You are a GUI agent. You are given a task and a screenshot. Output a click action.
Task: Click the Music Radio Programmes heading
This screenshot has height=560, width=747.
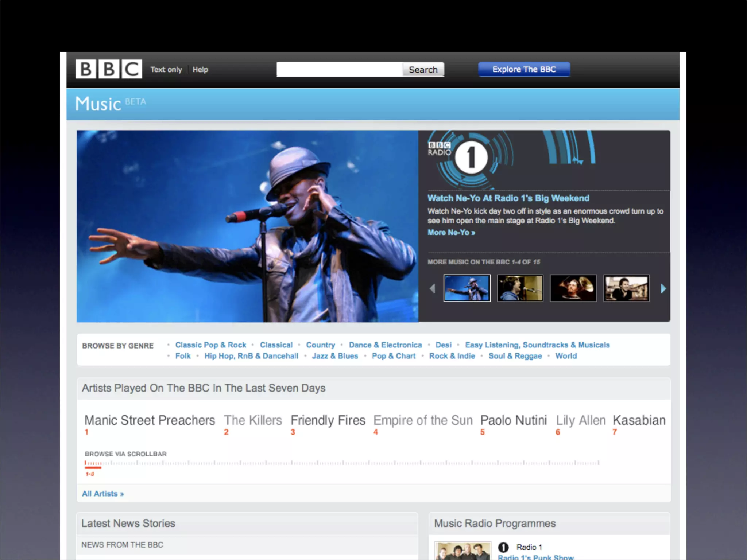click(495, 523)
